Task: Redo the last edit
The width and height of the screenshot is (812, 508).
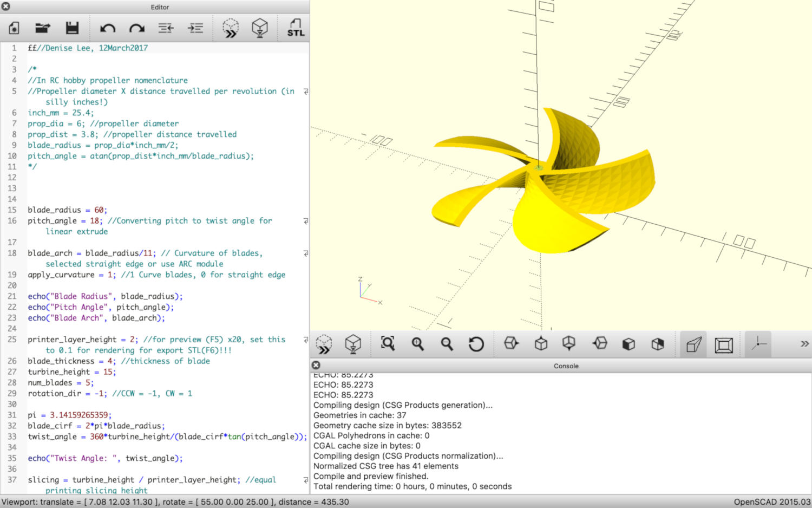Action: (x=137, y=28)
